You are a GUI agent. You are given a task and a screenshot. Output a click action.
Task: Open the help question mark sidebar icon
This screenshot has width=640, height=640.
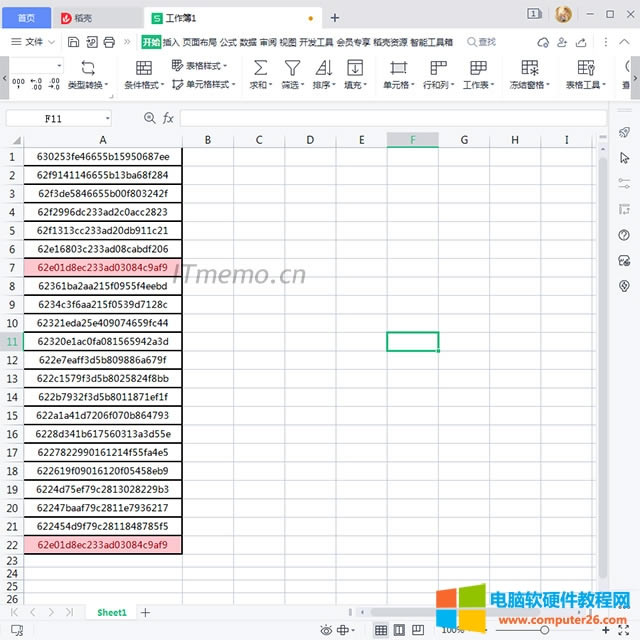(624, 236)
